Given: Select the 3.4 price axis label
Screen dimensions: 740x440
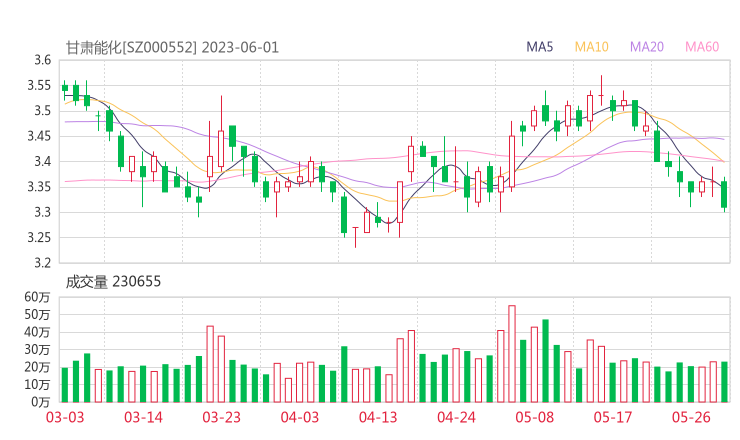Looking at the screenshot, I should click(x=42, y=161).
